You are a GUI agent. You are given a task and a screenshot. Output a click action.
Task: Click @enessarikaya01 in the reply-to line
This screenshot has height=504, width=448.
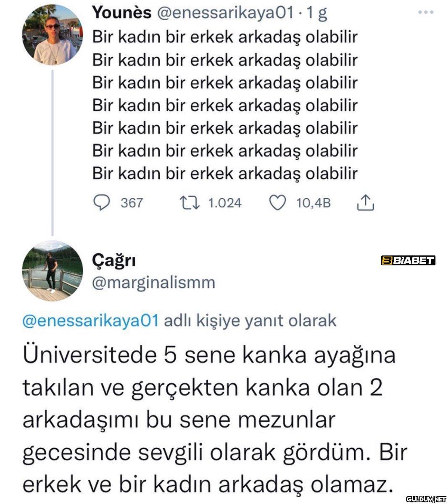pyautogui.click(x=90, y=321)
